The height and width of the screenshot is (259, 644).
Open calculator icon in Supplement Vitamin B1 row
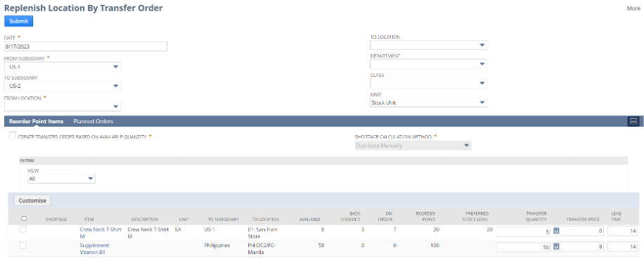(556, 246)
